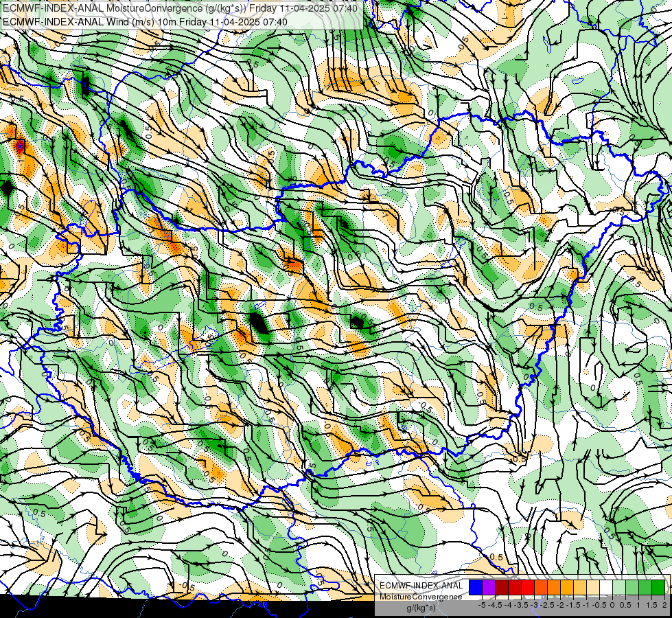Click the palest green legend swatch

(x=619, y=587)
